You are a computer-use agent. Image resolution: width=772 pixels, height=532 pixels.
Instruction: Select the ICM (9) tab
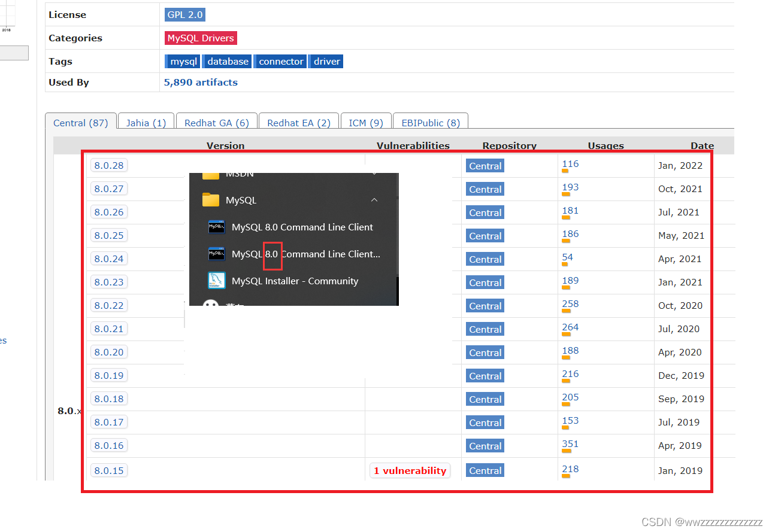[366, 123]
